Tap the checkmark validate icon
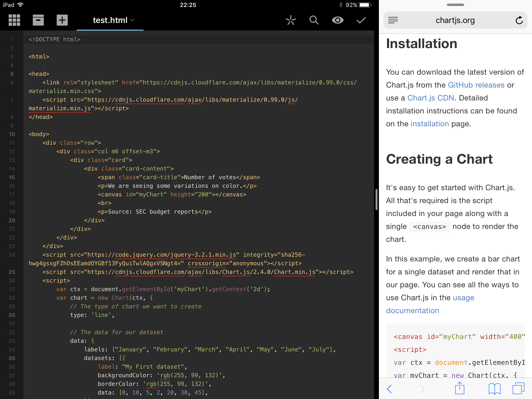 (361, 20)
